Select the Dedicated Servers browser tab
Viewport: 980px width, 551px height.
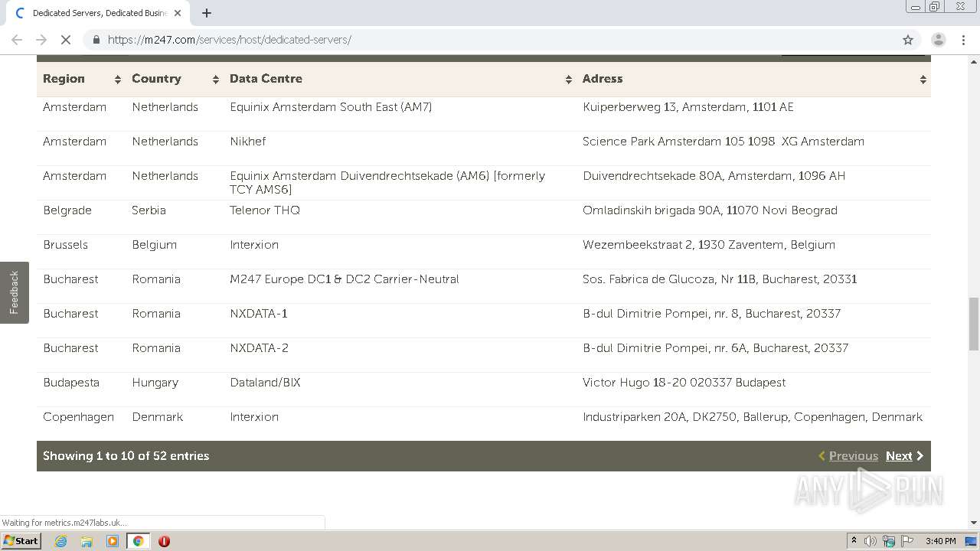98,13
